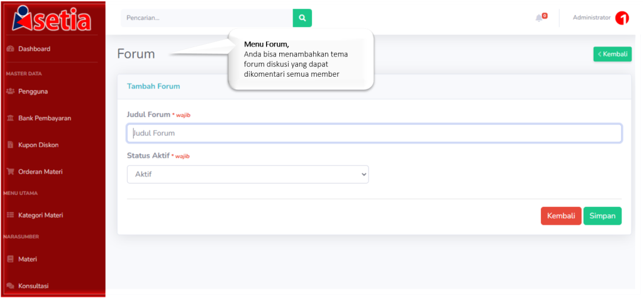This screenshot has height=298, width=644.
Task: Click the Kategori Materi list icon
Action: coord(11,215)
